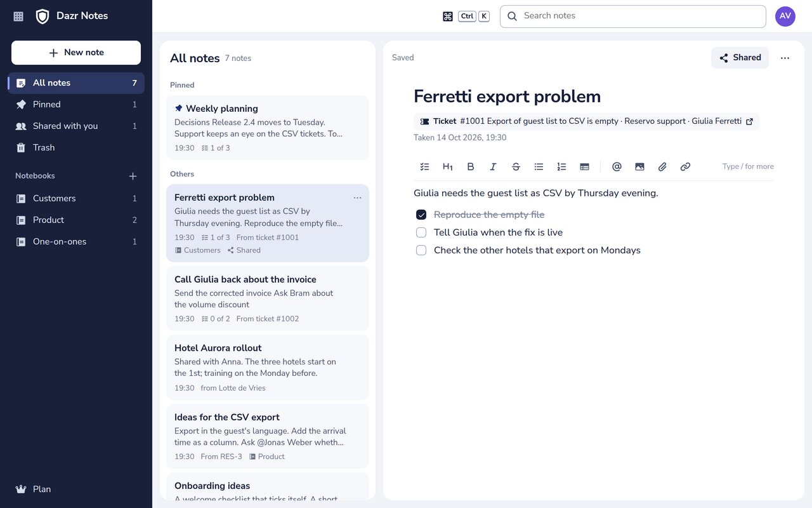Open the 'Ideas for the CSV export' note
812x508 pixels.
(x=268, y=436)
